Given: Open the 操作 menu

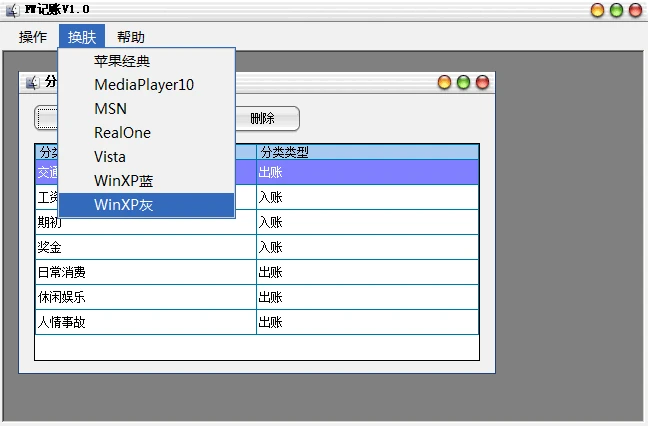Looking at the screenshot, I should coord(33,37).
